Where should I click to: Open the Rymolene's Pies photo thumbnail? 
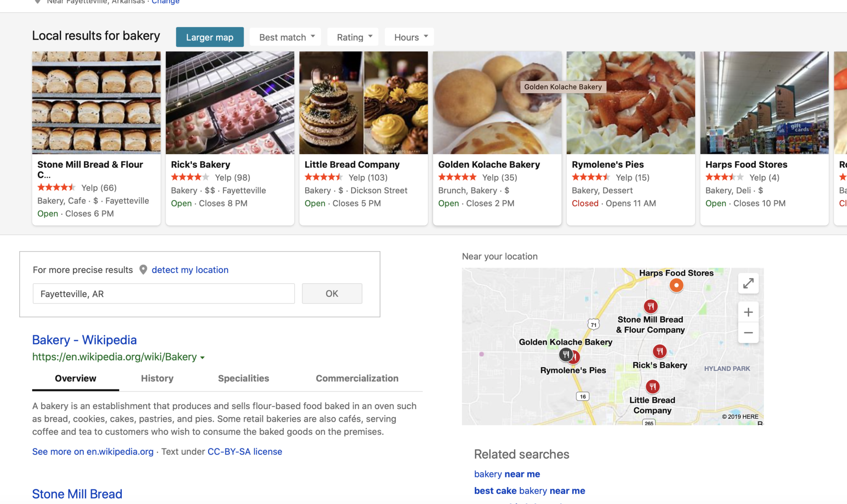point(631,103)
